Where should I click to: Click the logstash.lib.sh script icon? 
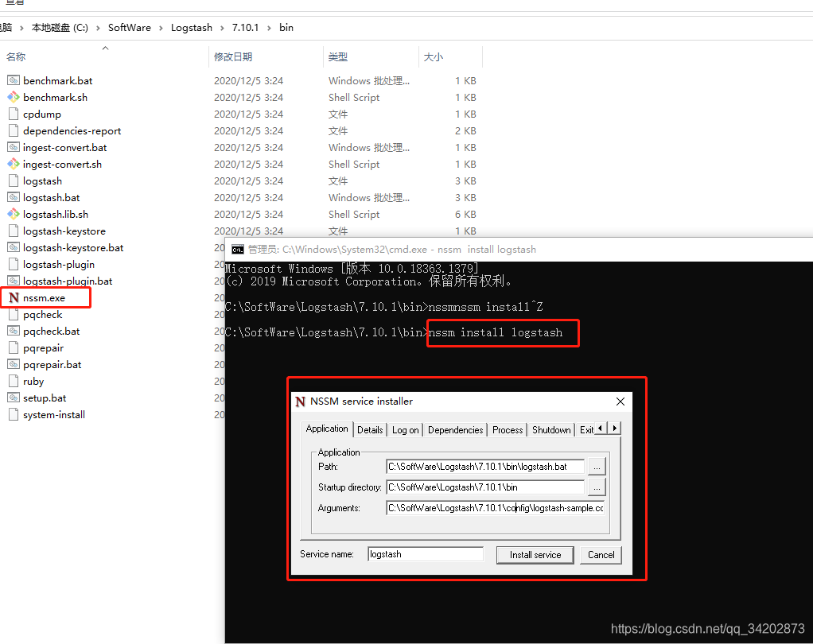tap(14, 214)
